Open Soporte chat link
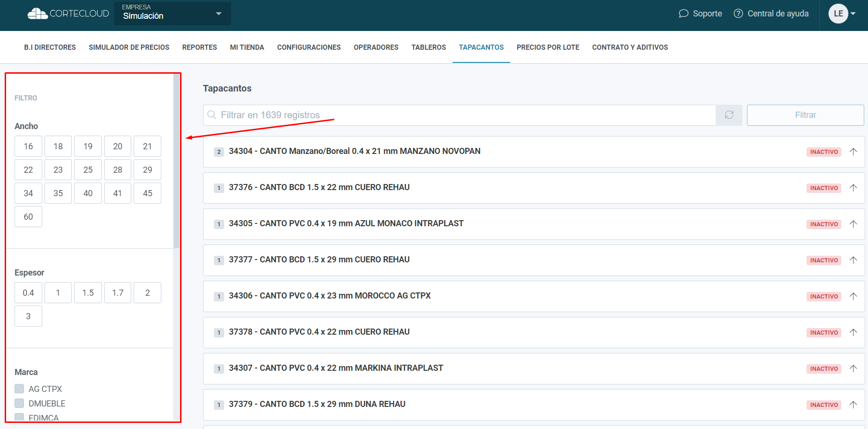The image size is (868, 429). tap(700, 14)
